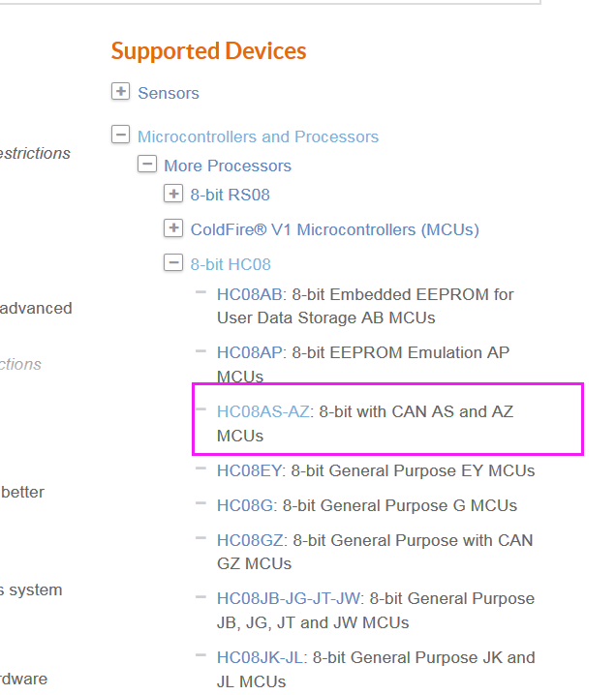616x695 pixels.
Task: Open the HC08AB device link
Action: (249, 294)
